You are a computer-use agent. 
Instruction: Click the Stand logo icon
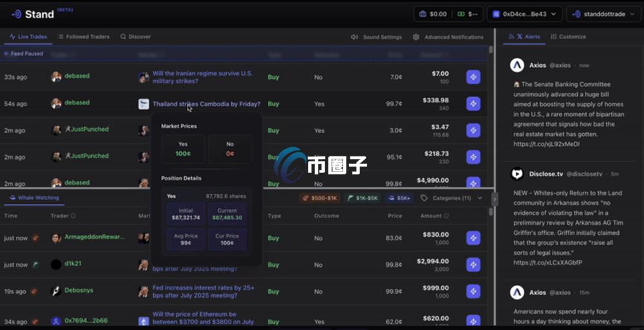(x=16, y=14)
